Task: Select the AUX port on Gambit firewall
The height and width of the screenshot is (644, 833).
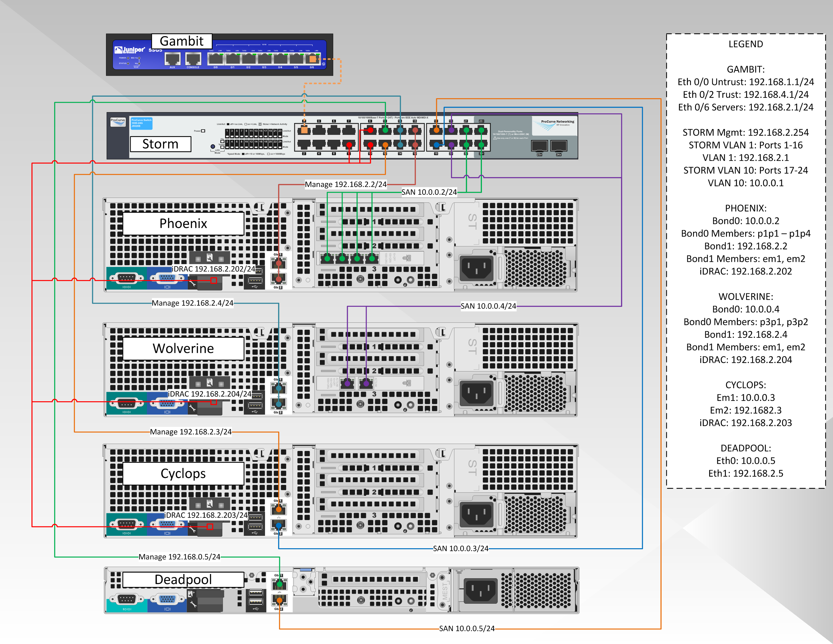Action: [x=172, y=59]
